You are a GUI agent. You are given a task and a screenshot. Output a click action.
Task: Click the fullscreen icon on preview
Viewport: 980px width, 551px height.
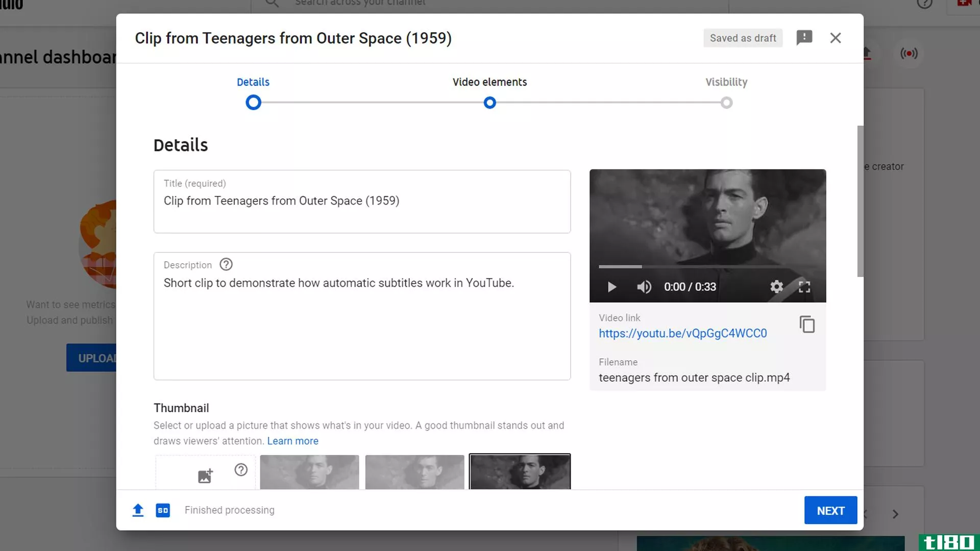click(x=804, y=286)
